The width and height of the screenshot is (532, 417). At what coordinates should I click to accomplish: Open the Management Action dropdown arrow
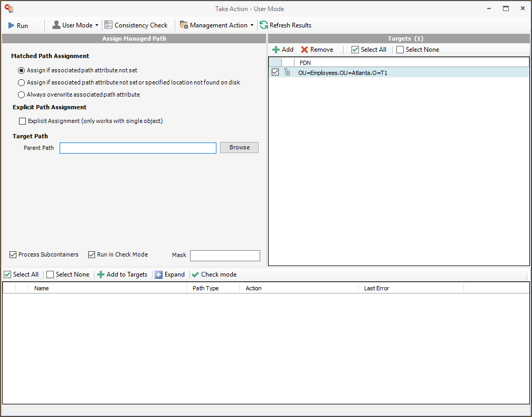pos(252,25)
